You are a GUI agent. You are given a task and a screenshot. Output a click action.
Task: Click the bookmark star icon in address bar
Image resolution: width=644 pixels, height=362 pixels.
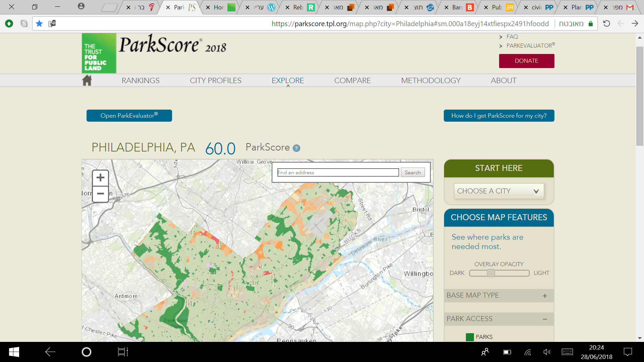pyautogui.click(x=39, y=23)
